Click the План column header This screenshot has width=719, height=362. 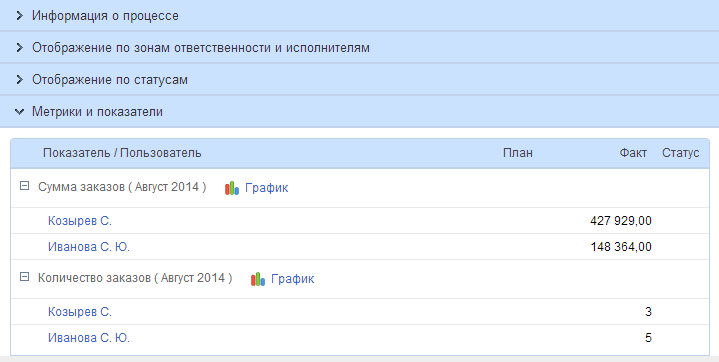pos(518,153)
